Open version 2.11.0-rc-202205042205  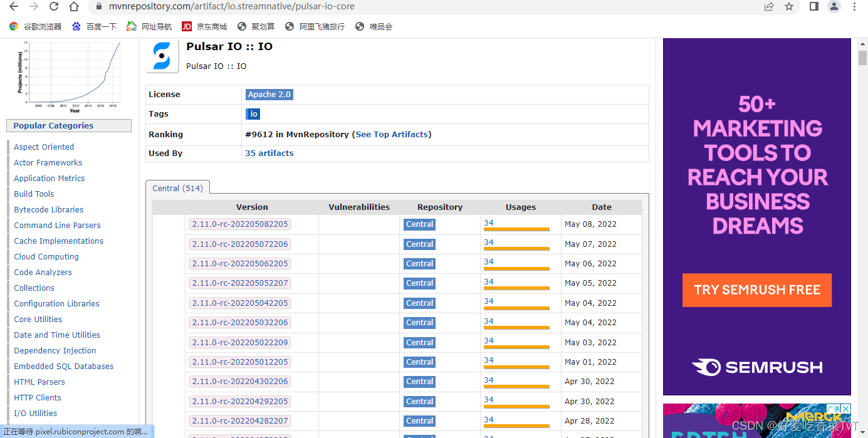point(240,303)
